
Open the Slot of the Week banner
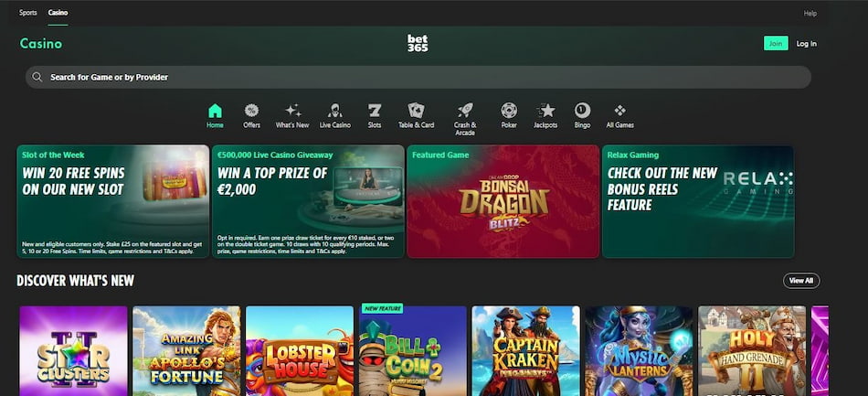click(x=113, y=201)
